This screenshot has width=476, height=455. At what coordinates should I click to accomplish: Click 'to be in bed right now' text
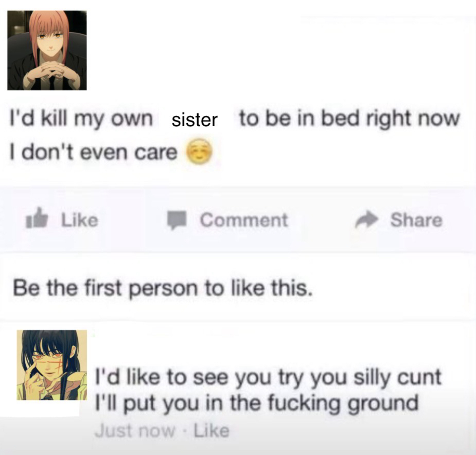coord(349,119)
